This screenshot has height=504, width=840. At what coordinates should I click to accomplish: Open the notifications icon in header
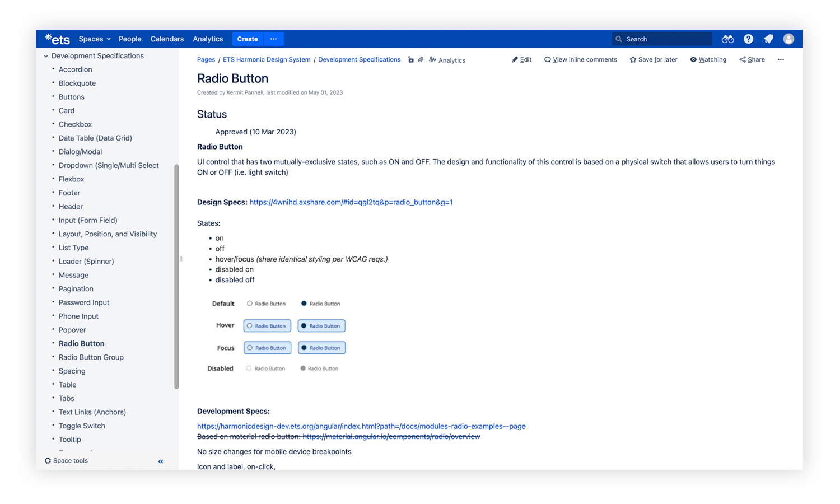[x=768, y=39]
